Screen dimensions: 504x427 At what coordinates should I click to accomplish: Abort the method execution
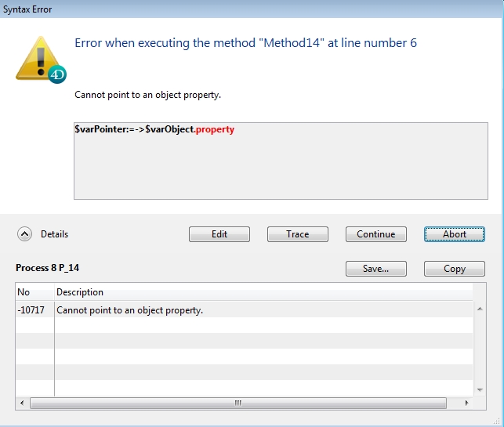(x=454, y=234)
